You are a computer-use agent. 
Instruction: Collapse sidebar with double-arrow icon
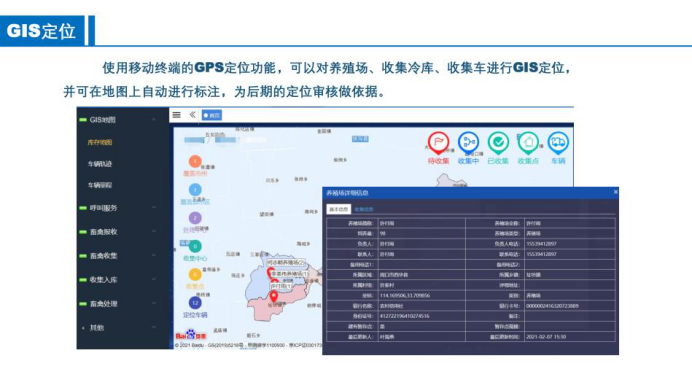point(192,115)
